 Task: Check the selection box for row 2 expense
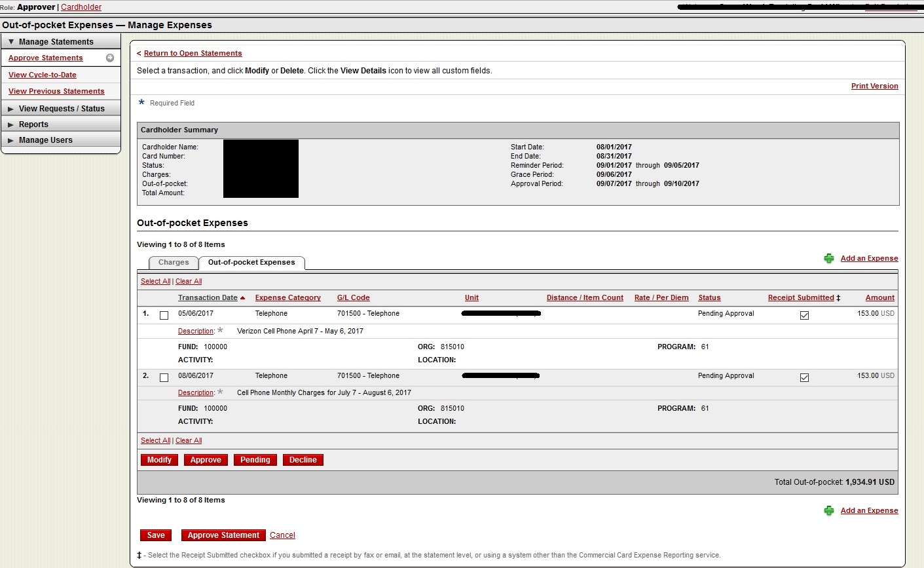[x=164, y=377]
